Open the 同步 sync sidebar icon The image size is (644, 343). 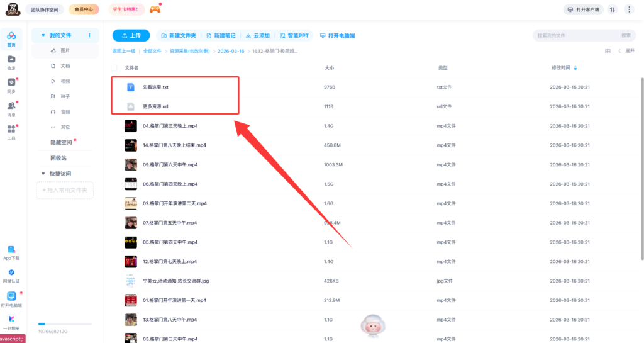(x=11, y=82)
